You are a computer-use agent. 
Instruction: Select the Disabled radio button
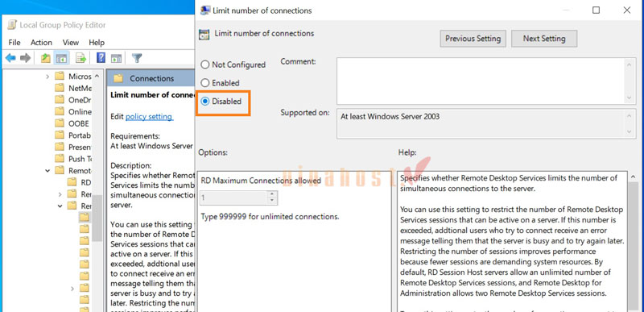point(205,101)
